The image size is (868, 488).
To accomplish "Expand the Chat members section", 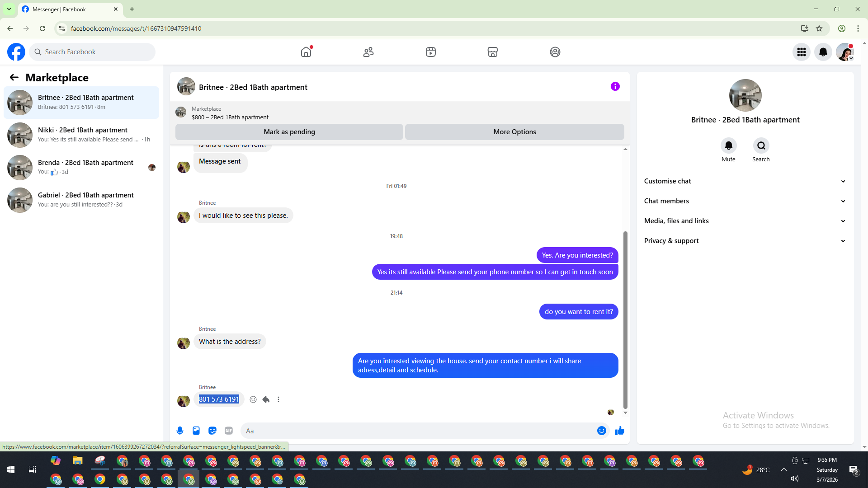I will click(x=745, y=201).
